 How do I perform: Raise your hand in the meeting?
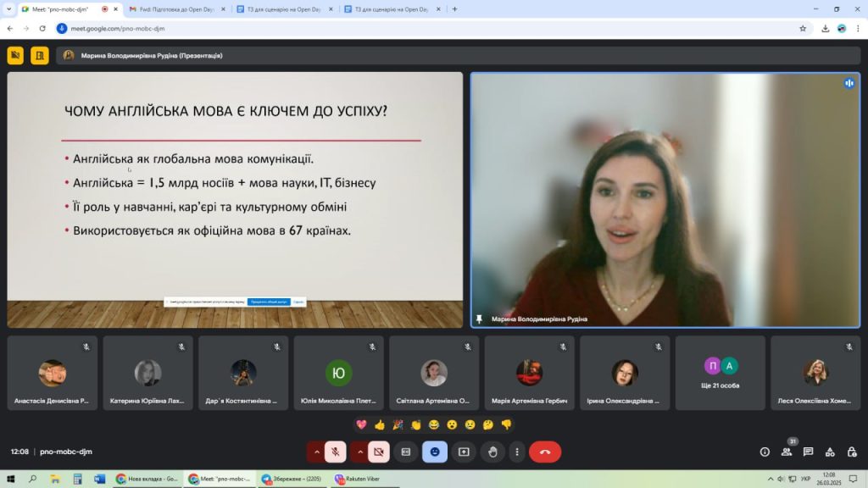point(492,452)
